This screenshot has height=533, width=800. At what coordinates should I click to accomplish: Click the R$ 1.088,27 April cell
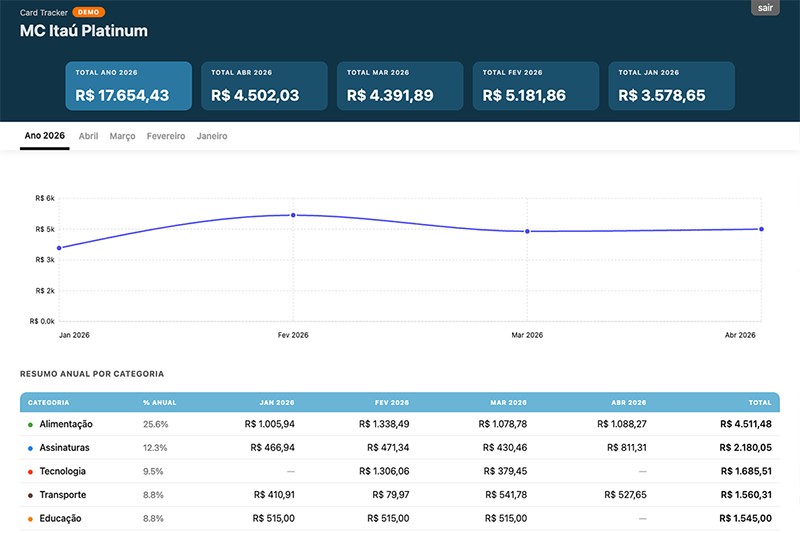[622, 424]
